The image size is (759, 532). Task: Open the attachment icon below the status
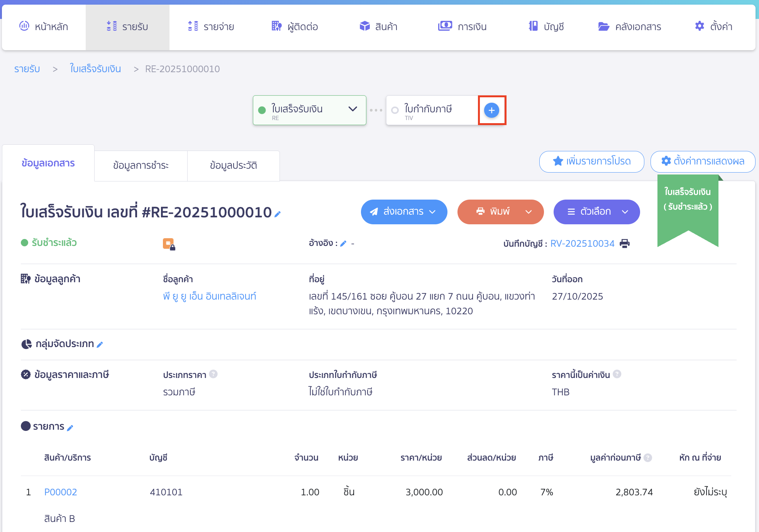pyautogui.click(x=169, y=243)
